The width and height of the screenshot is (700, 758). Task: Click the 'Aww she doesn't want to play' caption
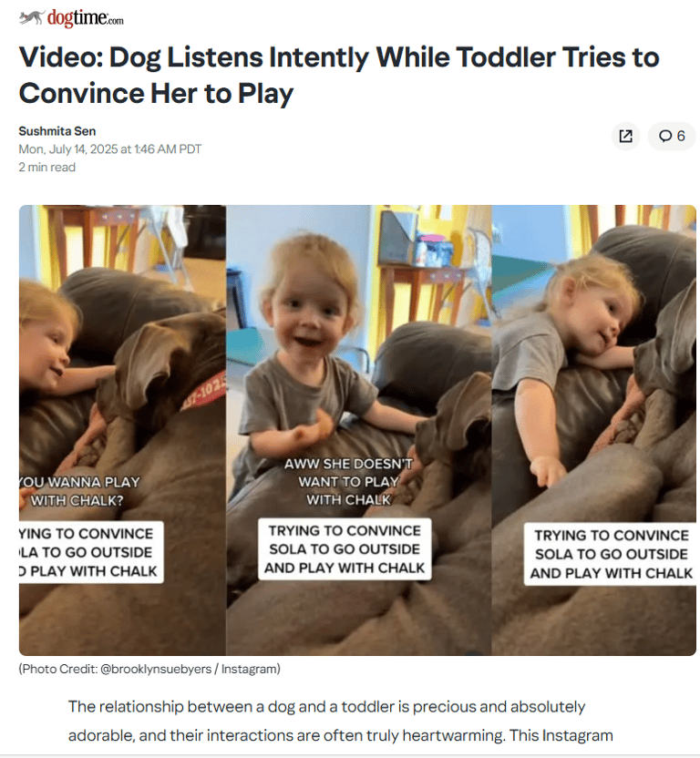point(348,481)
